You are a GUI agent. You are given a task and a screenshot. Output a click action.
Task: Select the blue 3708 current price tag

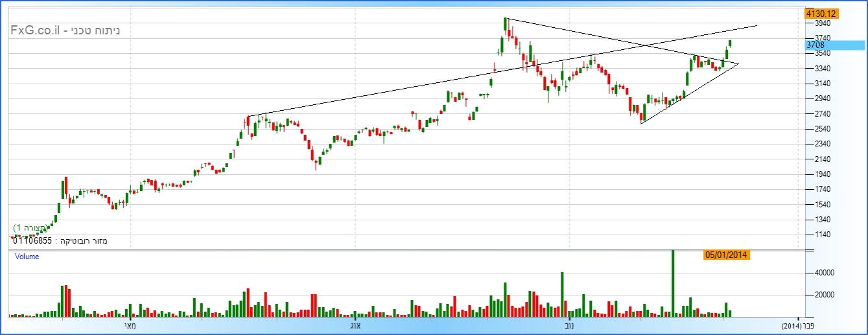click(x=815, y=45)
